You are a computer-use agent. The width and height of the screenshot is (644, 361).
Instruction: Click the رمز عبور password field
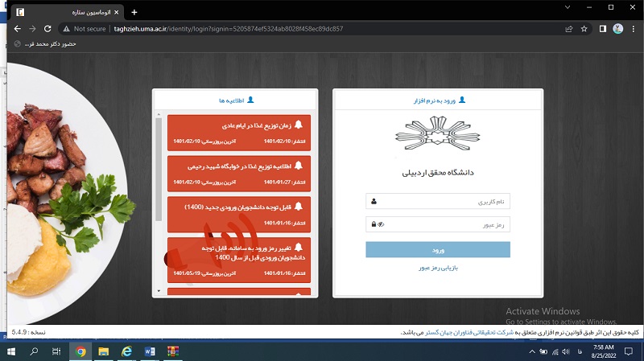(438, 224)
